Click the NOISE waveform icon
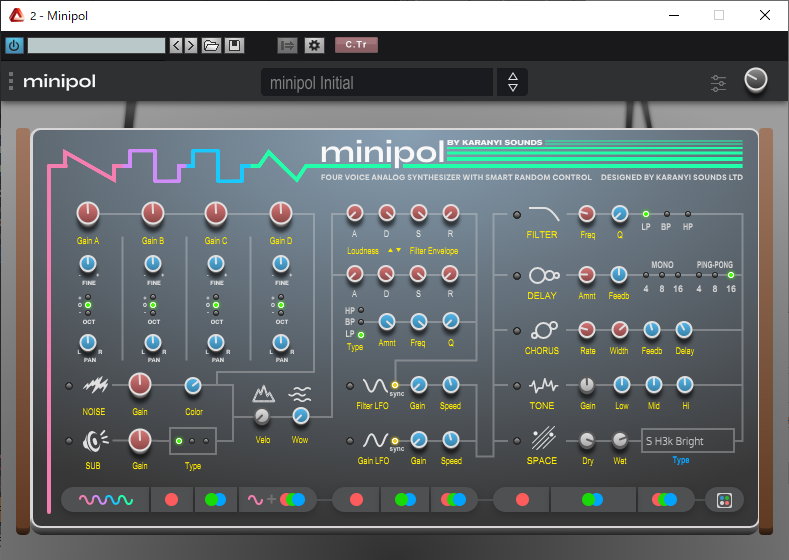Screen dimensions: 789x560 [x=96, y=385]
